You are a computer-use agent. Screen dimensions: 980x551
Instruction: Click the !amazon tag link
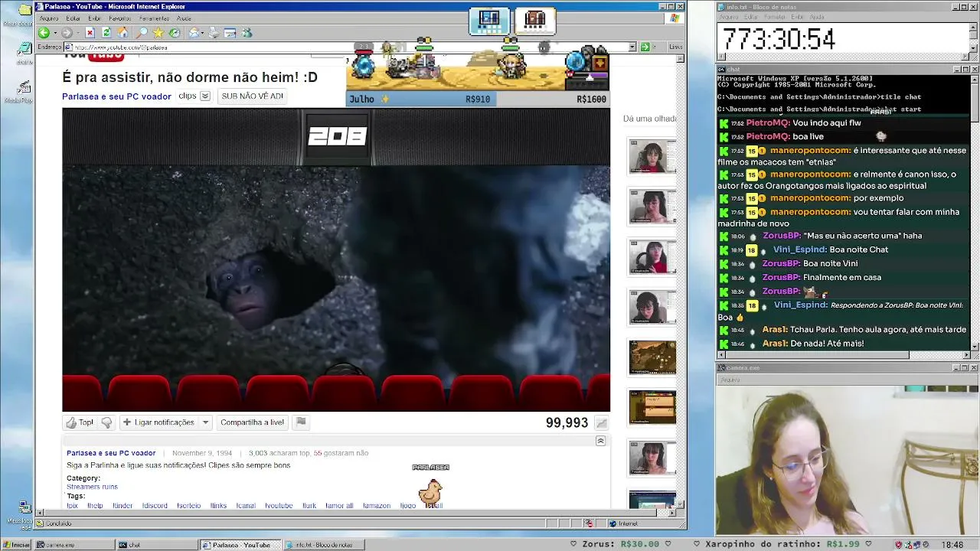tap(377, 506)
